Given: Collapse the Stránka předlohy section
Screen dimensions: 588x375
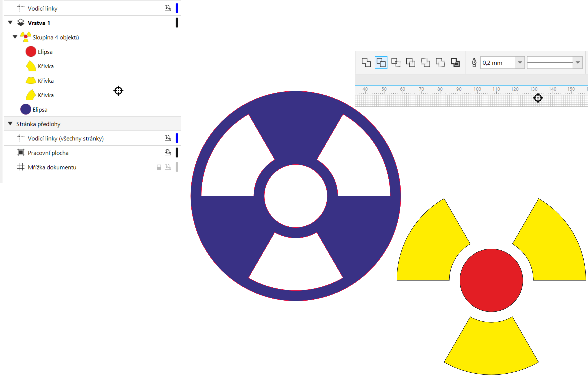Looking at the screenshot, I should (x=10, y=124).
